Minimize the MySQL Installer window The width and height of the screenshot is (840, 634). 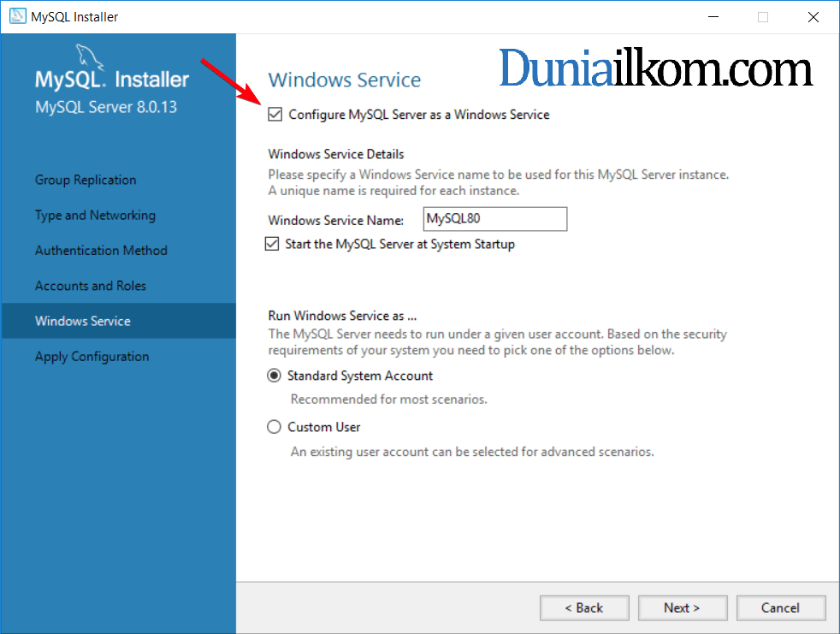(x=713, y=16)
